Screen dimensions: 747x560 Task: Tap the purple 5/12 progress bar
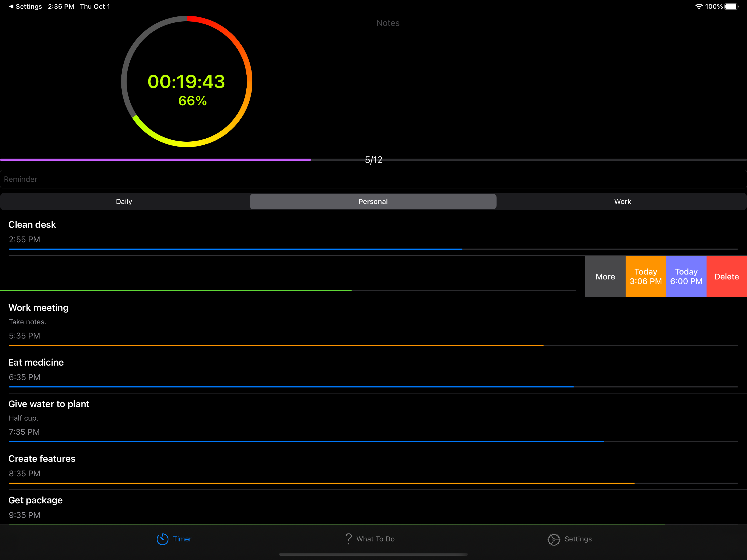[155, 159]
